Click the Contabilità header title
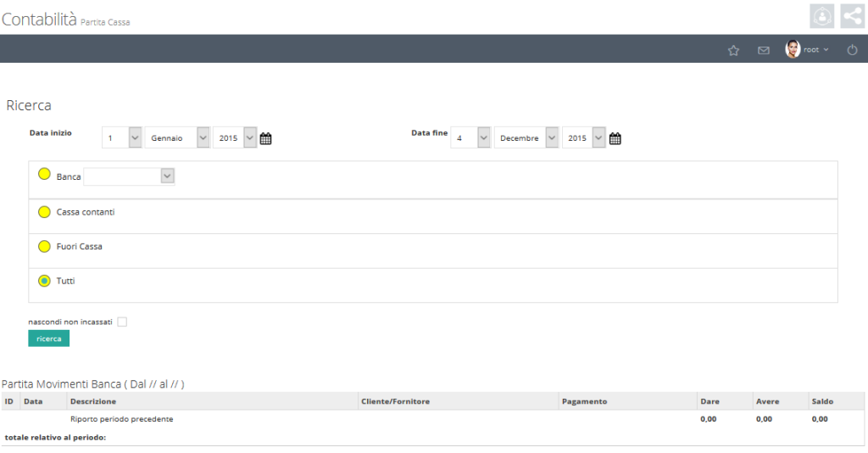Screen dimensions: 868x453 click(x=39, y=20)
